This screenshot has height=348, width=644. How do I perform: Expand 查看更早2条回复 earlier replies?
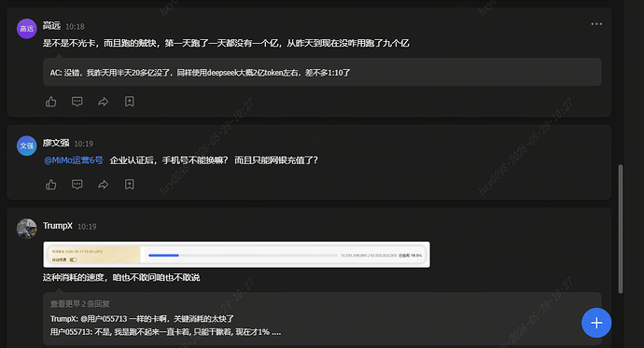coord(79,303)
